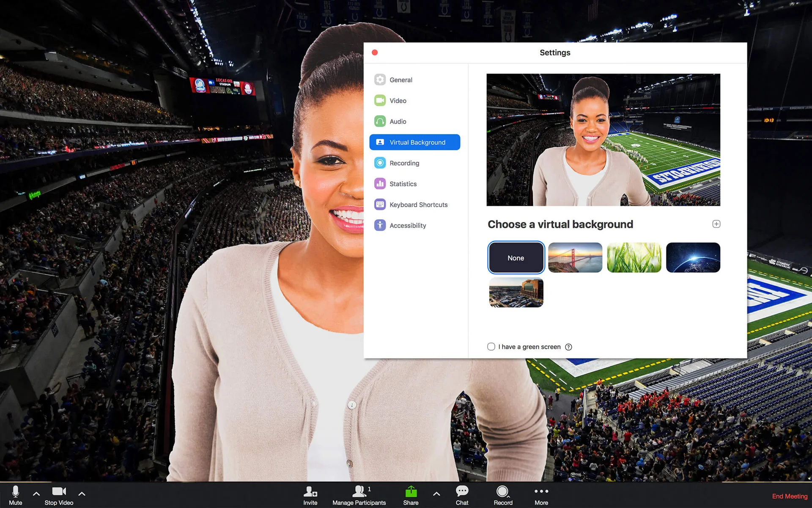Select Virtual Background settings tab
The width and height of the screenshot is (812, 508).
coord(414,142)
